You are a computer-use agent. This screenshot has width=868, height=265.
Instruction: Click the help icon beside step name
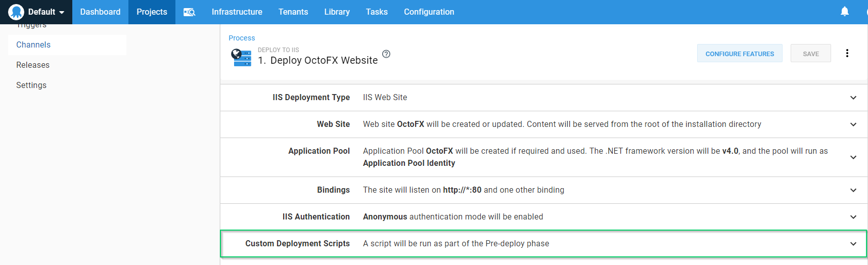(386, 54)
